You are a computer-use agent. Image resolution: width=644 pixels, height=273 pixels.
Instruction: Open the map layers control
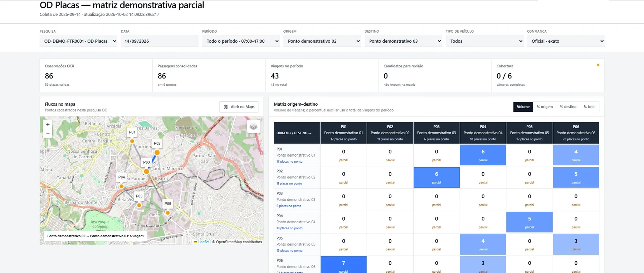(253, 126)
